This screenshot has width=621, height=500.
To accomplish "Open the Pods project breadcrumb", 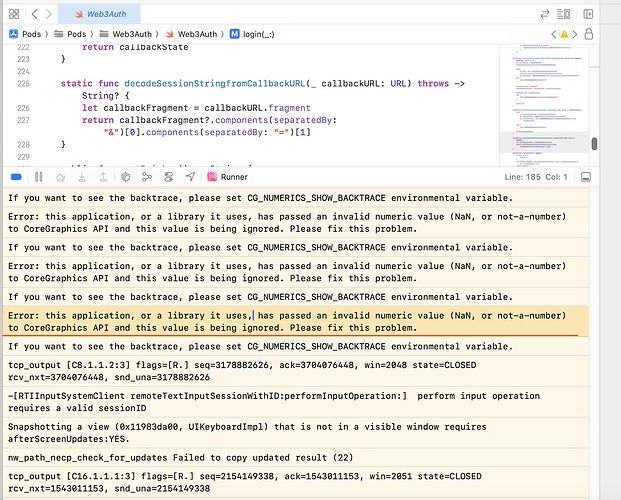I will coord(25,34).
